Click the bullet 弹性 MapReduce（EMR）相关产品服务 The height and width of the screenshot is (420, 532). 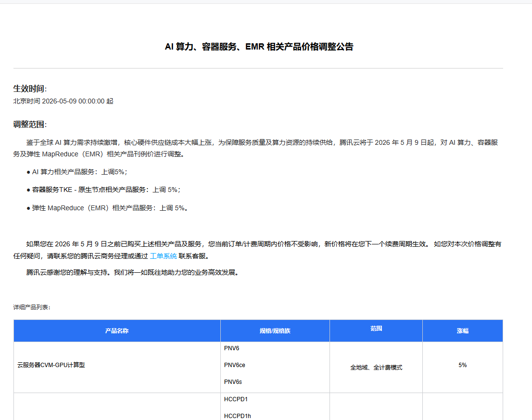[107, 208]
